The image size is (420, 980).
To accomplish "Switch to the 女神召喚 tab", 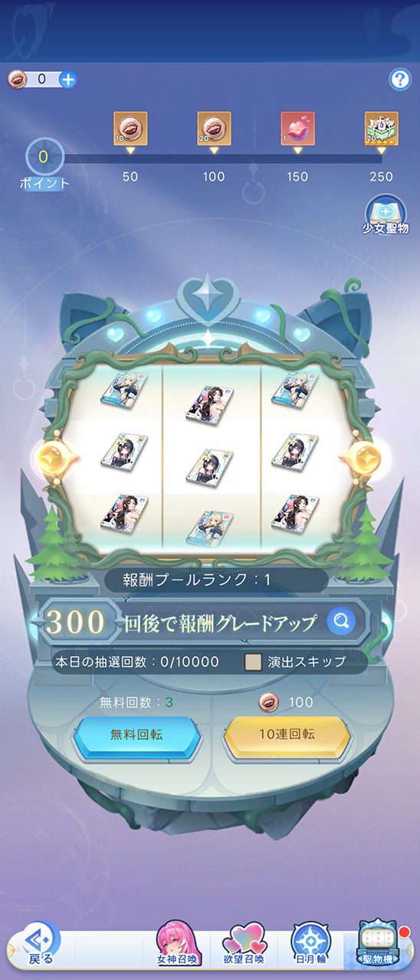I will click(x=177, y=946).
